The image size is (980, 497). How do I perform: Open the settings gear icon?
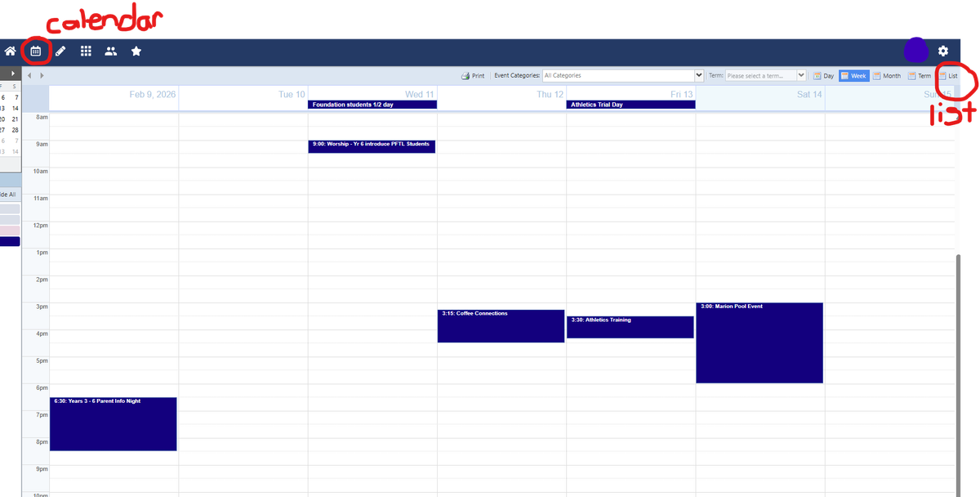tap(943, 51)
